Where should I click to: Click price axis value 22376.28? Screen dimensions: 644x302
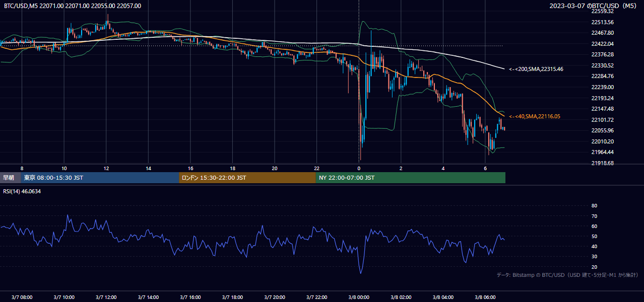(602, 54)
